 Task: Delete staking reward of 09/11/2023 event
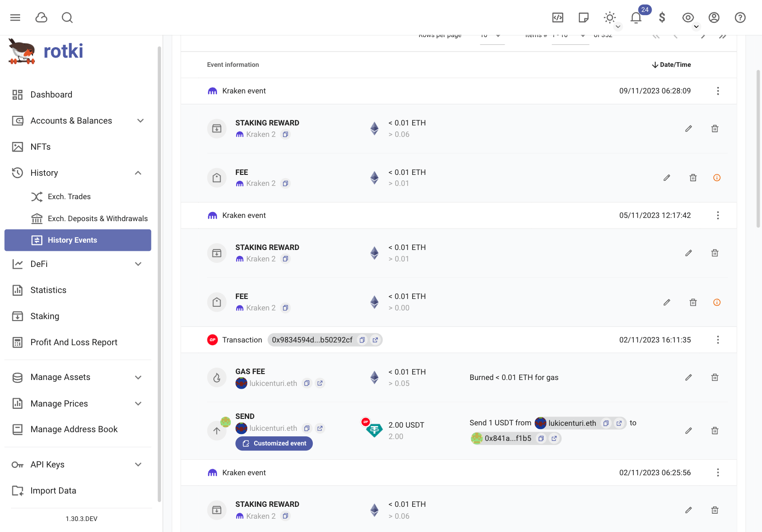[715, 129]
